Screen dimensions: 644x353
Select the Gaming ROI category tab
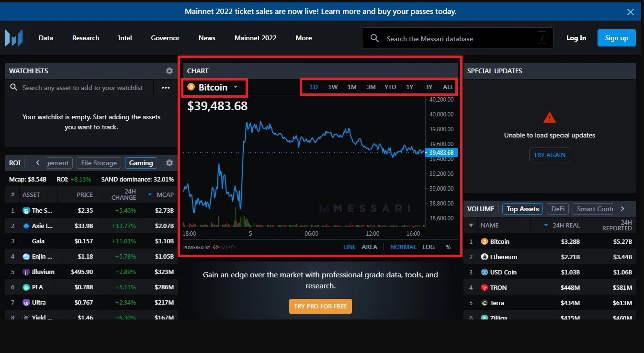coord(141,163)
